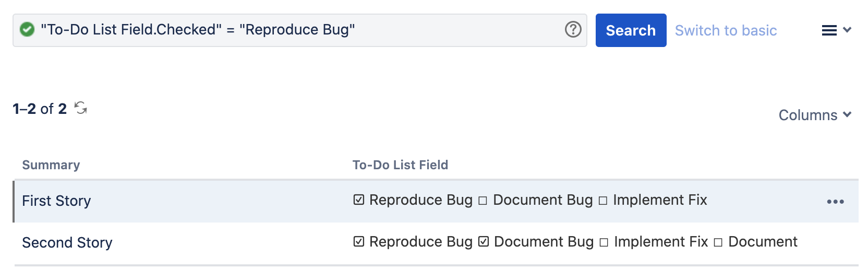The image size is (868, 280).
Task: Click the refresh results icon
Action: pyautogui.click(x=81, y=108)
